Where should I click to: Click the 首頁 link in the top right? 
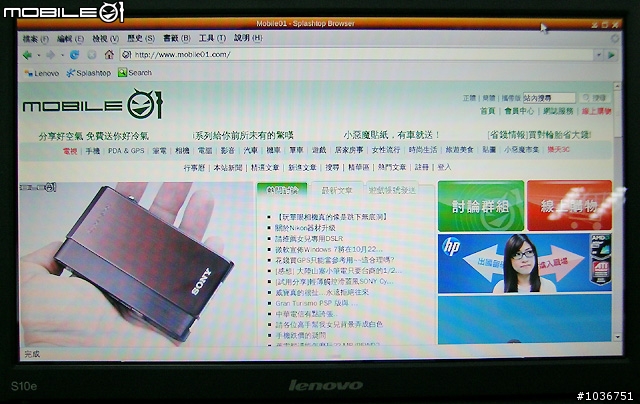coord(487,111)
